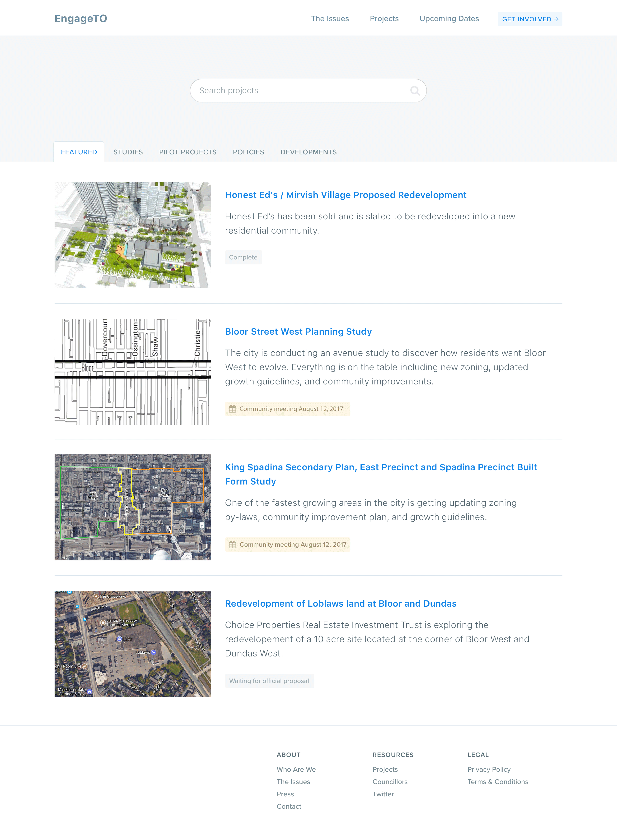The width and height of the screenshot is (617, 840).
Task: Click the search magnifier icon
Action: pyautogui.click(x=415, y=90)
